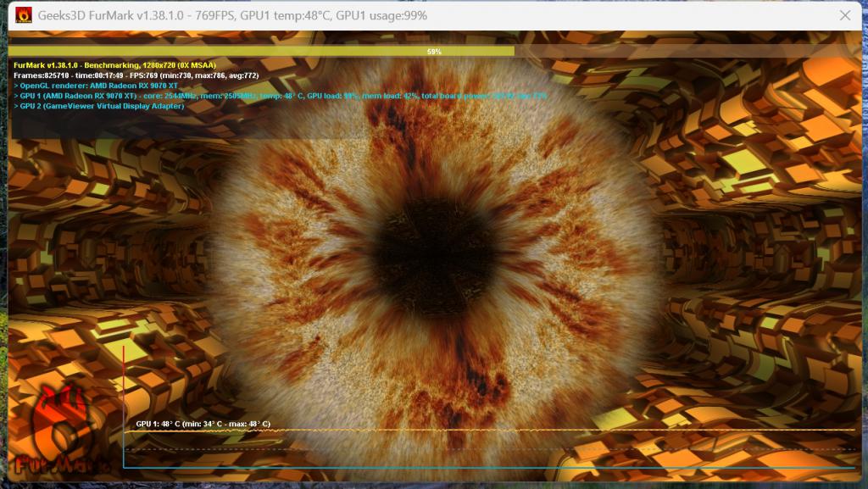Click the FurMark v1.38.1.0 Benchmarking line
The width and height of the screenshot is (868, 489).
tap(114, 65)
